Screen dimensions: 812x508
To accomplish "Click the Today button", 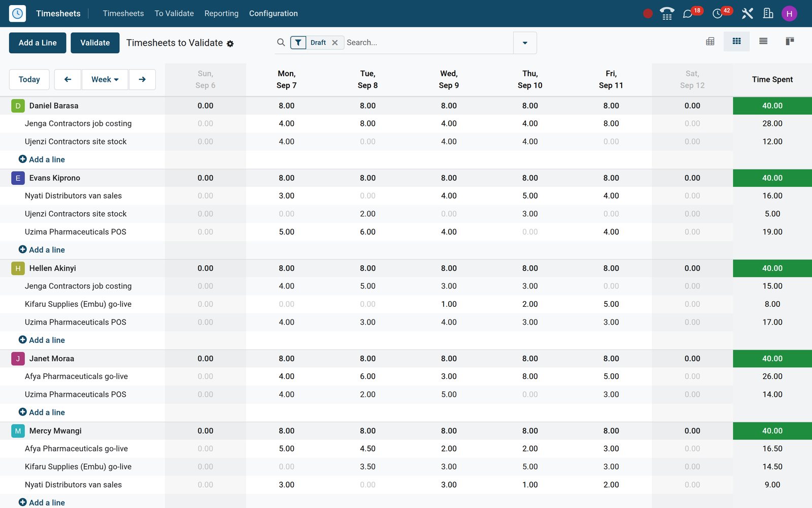I will point(29,79).
